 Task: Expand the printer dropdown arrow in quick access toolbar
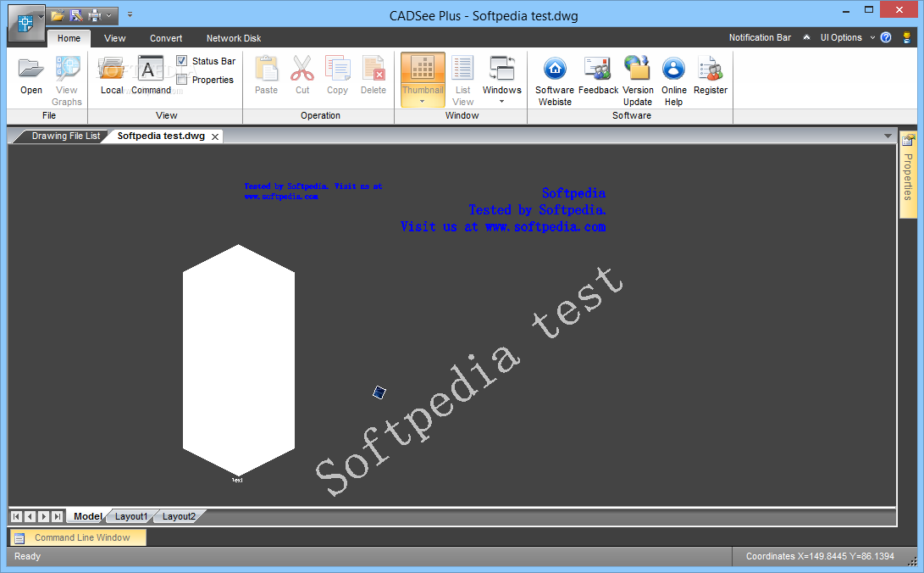(x=109, y=15)
